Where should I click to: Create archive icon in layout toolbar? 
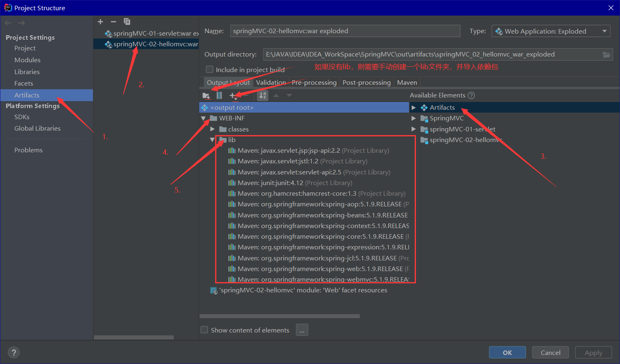(x=219, y=95)
